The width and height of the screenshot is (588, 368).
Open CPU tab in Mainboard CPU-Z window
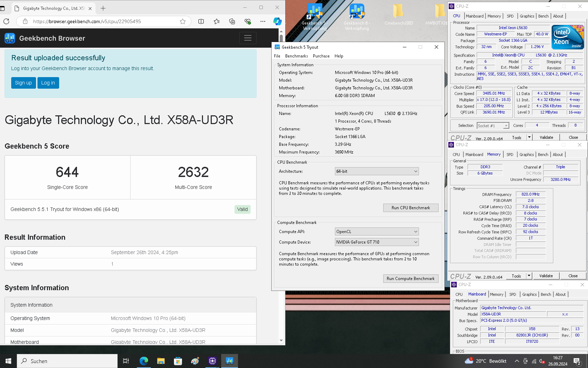(x=459, y=294)
